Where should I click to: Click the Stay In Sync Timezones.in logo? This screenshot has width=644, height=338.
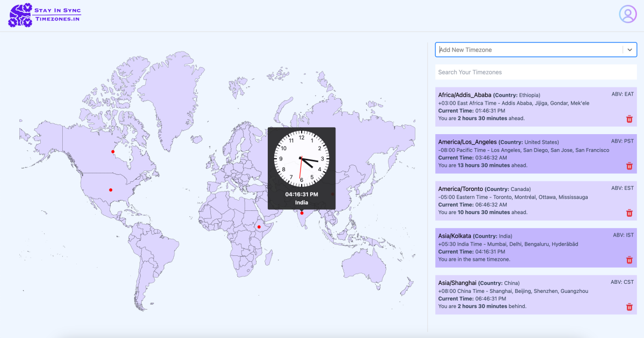click(x=45, y=15)
